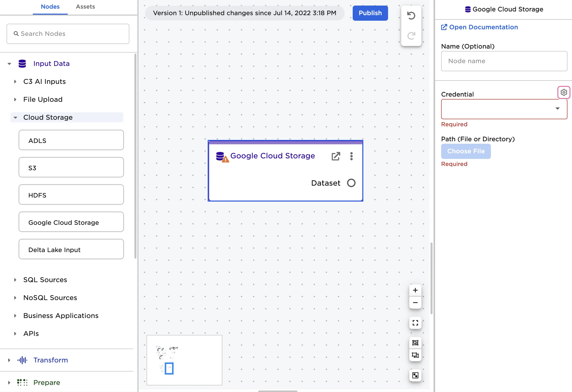Open the kebab menu on the Google Cloud Storage node

coord(351,156)
